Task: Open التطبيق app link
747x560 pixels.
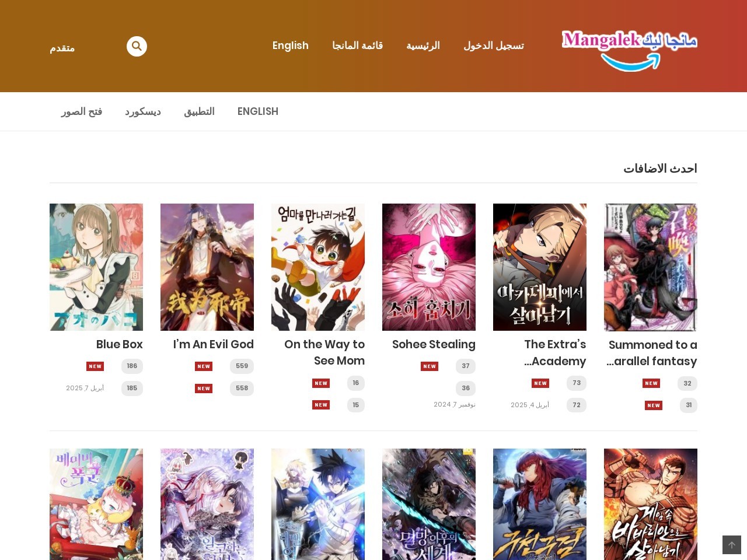Action: tap(199, 111)
